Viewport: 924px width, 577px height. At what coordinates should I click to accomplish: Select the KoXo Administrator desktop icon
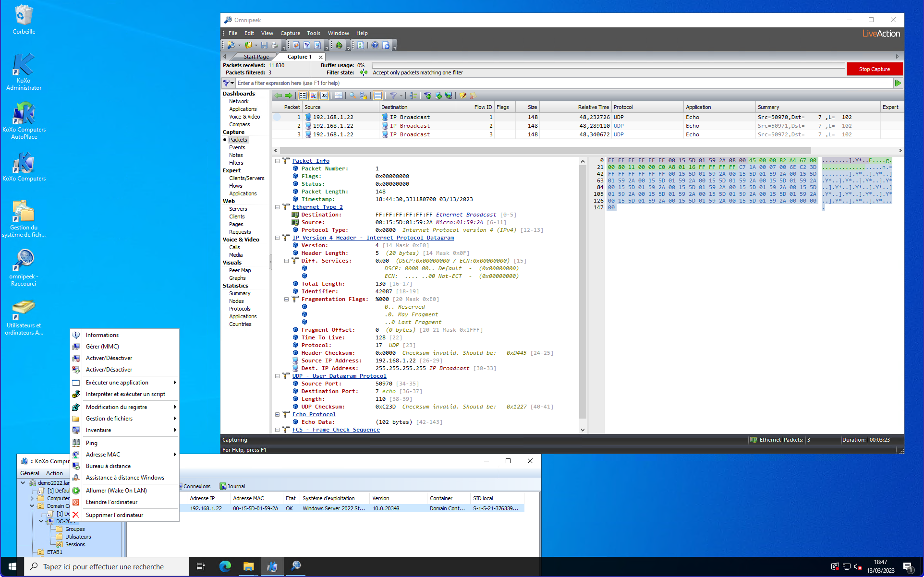[24, 72]
